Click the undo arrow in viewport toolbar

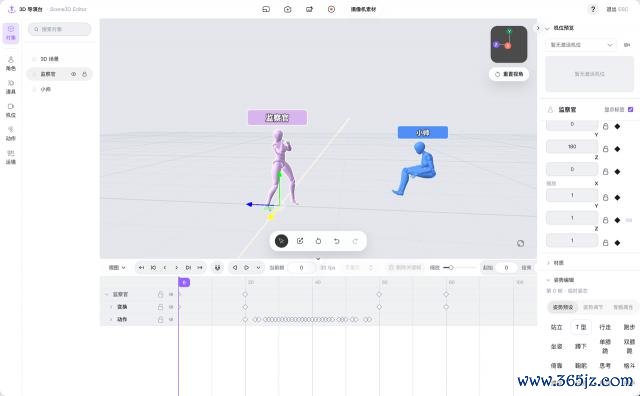point(336,241)
